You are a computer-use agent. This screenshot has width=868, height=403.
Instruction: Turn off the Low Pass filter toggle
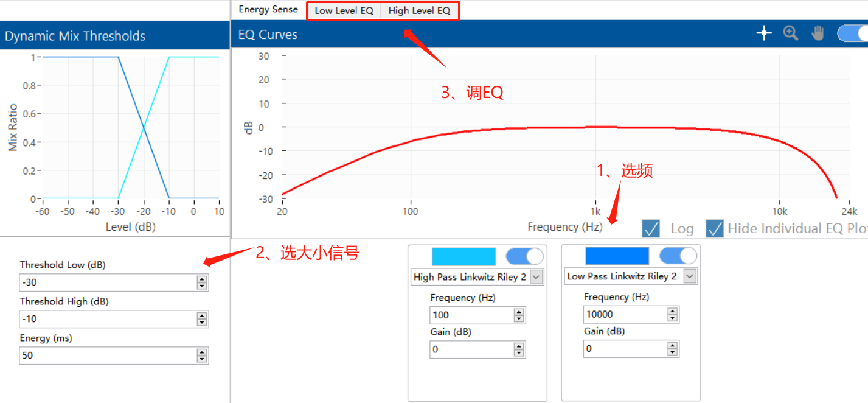click(x=678, y=256)
